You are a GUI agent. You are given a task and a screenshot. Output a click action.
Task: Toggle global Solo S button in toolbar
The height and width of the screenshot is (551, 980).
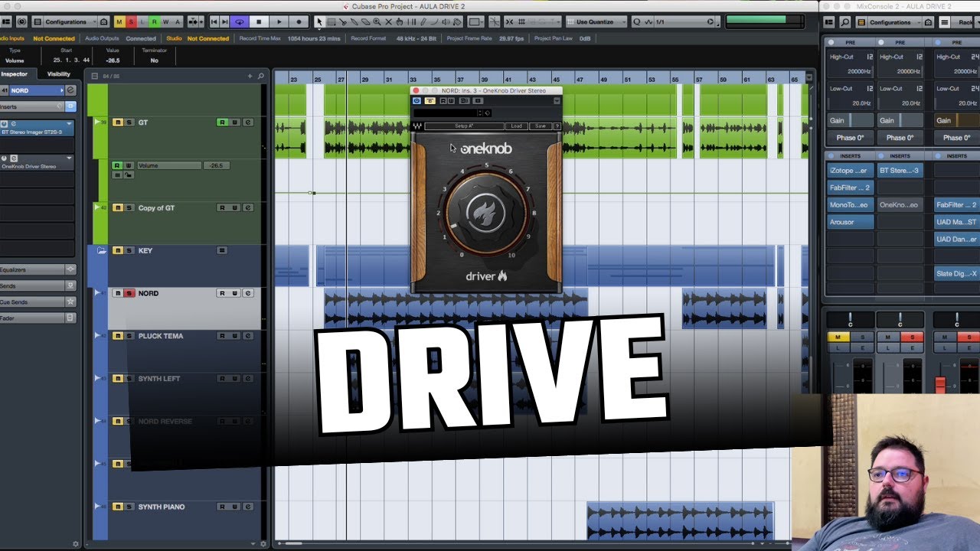[131, 21]
